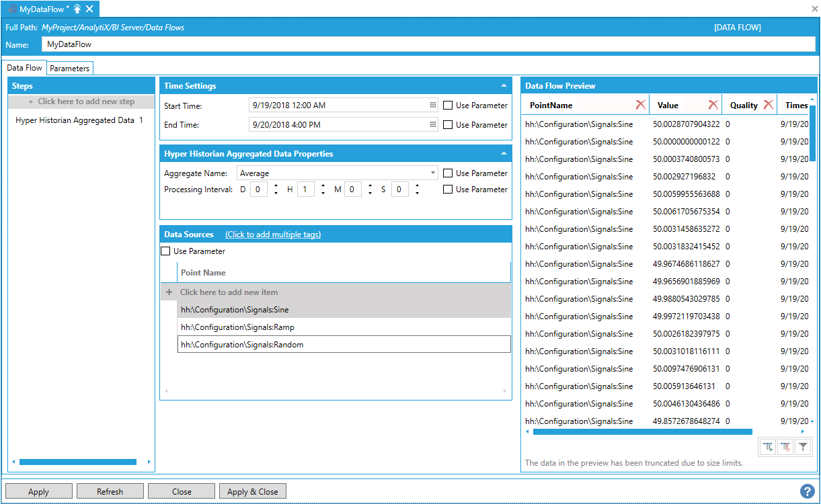
Task: Click the Refresh button
Action: pos(110,491)
